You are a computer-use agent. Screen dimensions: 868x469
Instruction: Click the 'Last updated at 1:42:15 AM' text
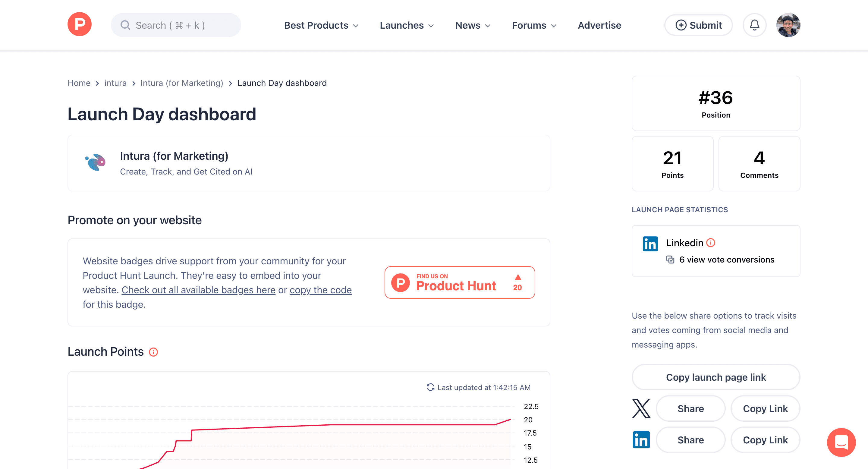coord(484,387)
